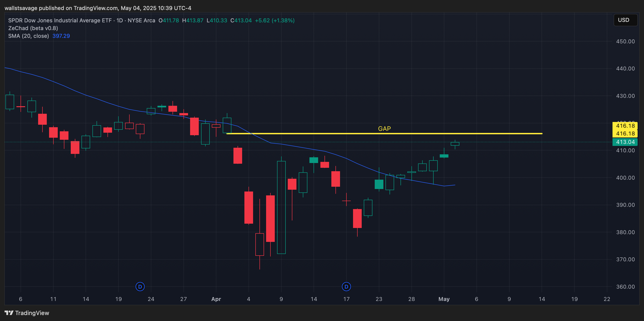This screenshot has width=644, height=321.
Task: Select the yellow horizontal gap line
Action: tap(325, 134)
